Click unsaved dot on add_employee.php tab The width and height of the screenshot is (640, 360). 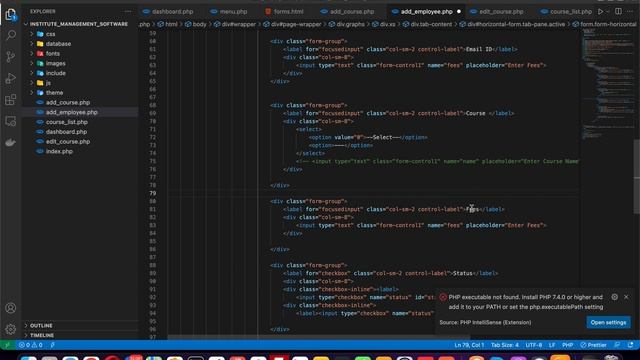coord(459,11)
